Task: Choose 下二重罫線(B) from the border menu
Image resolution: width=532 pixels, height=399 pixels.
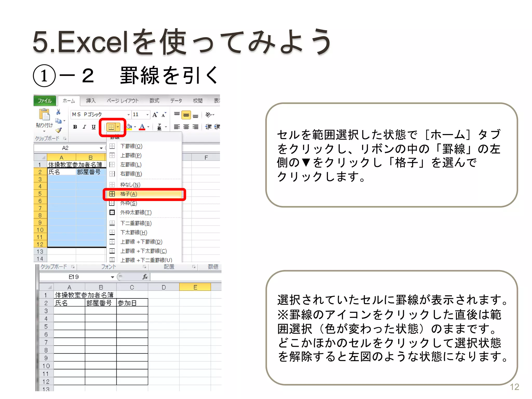Action: 144,223
